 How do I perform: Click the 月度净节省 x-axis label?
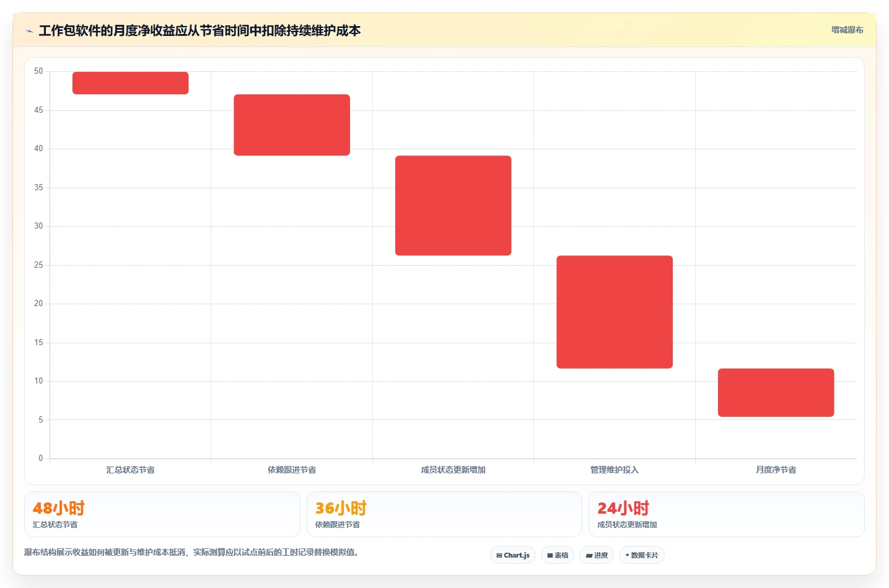pyautogui.click(x=776, y=470)
